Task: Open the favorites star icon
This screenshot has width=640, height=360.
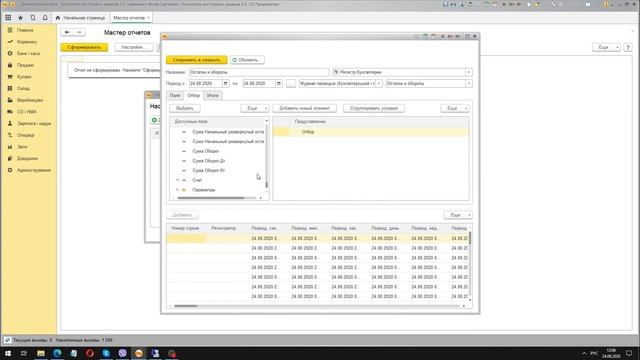Action: pos(20,18)
